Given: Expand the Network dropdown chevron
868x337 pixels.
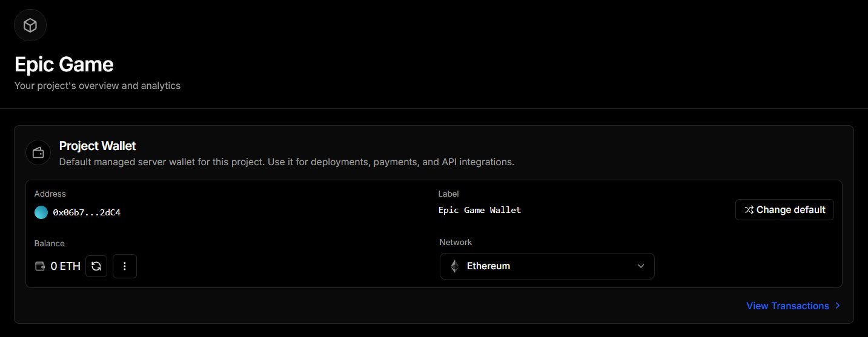Looking at the screenshot, I should 641,266.
